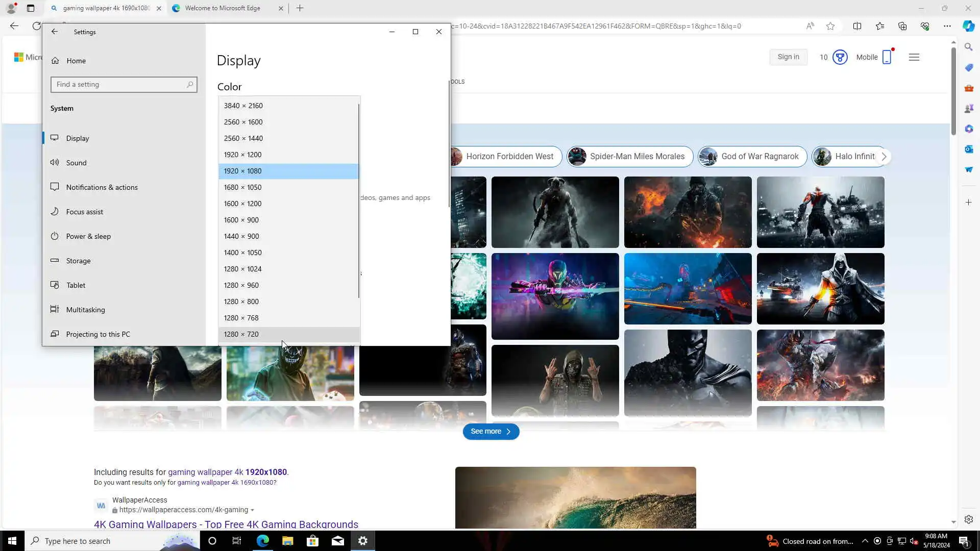Screen dimensions: 980x551
Task: Click the Favorites star icon in address bar
Action: tap(830, 26)
